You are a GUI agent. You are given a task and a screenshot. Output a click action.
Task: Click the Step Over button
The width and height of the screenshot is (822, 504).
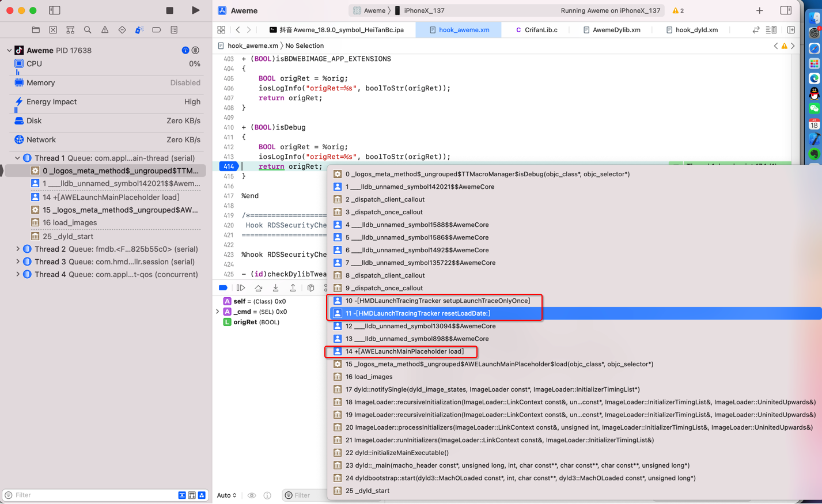pyautogui.click(x=258, y=288)
